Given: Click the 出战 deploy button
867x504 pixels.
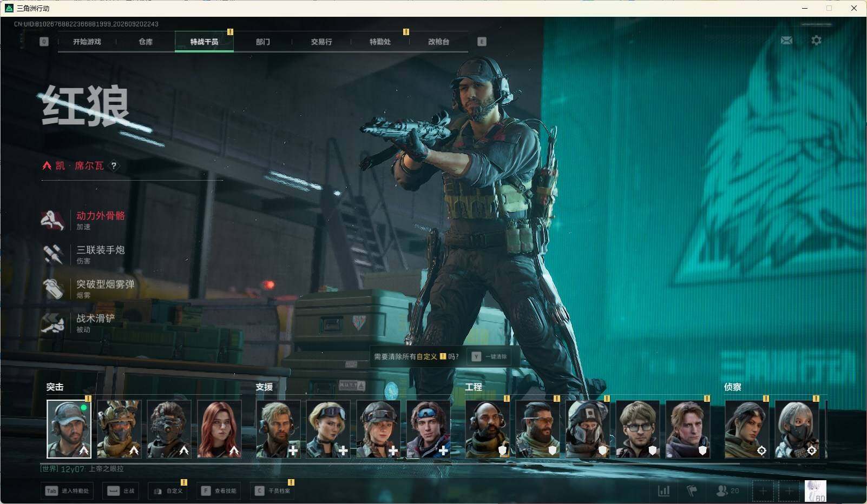Looking at the screenshot, I should click(121, 490).
